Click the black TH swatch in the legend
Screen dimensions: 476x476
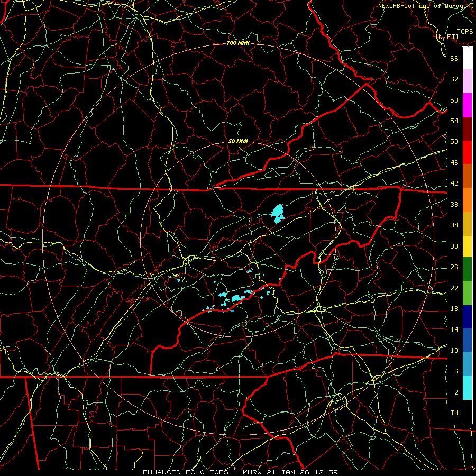click(x=467, y=411)
